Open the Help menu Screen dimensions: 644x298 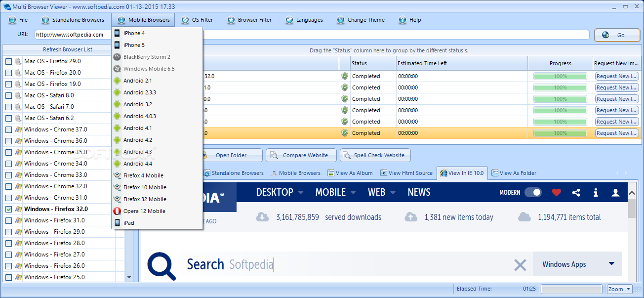(x=410, y=20)
